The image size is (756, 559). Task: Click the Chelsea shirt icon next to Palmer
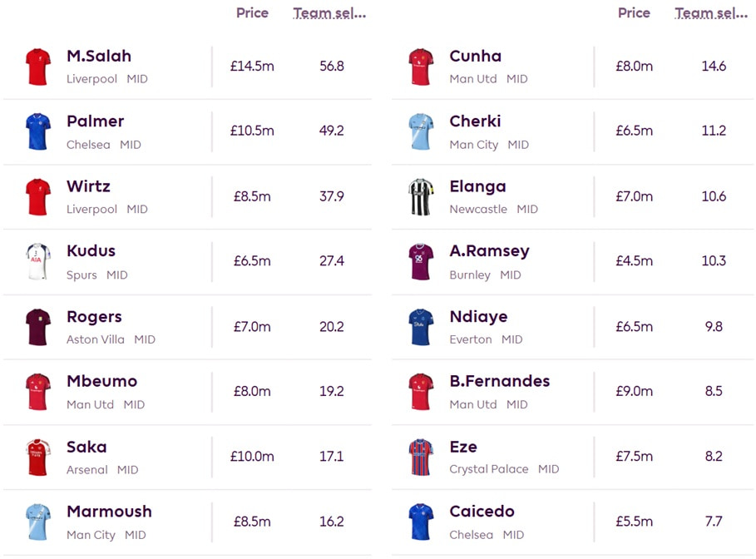pos(37,131)
